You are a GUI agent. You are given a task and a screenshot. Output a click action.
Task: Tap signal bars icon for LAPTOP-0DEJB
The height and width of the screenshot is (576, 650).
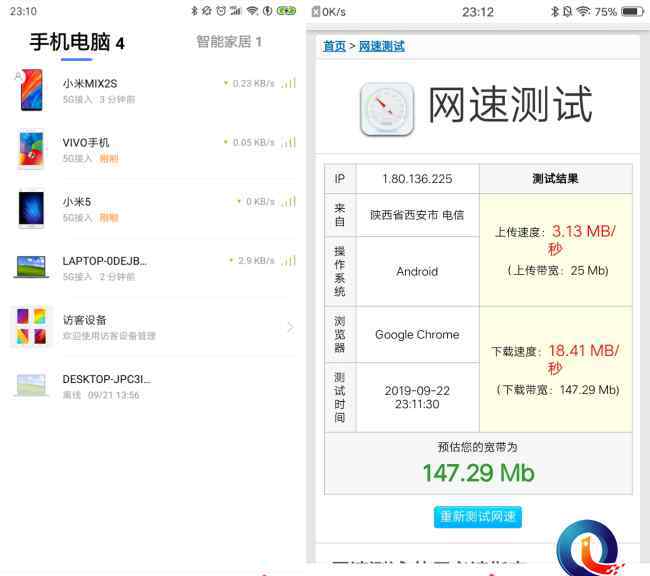tap(289, 260)
